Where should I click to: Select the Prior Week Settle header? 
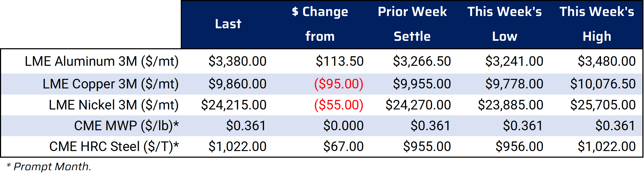click(x=413, y=24)
